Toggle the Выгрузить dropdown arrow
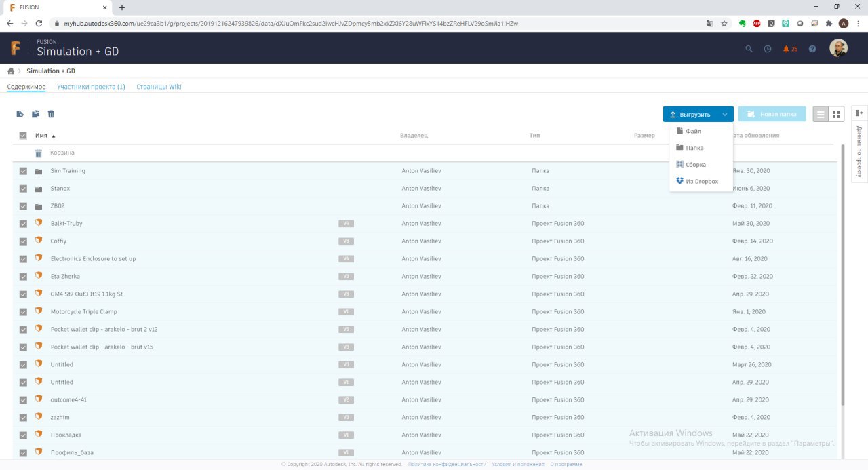This screenshot has width=868, height=470. tap(724, 115)
